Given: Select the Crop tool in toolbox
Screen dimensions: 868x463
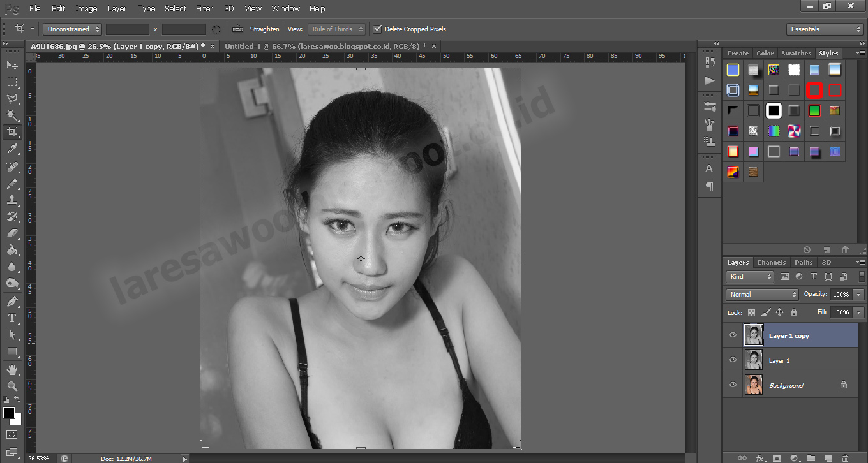Looking at the screenshot, I should point(12,132).
